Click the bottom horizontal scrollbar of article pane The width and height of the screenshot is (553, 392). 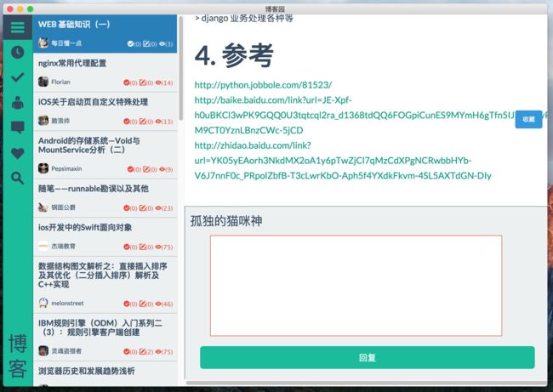pos(366,383)
